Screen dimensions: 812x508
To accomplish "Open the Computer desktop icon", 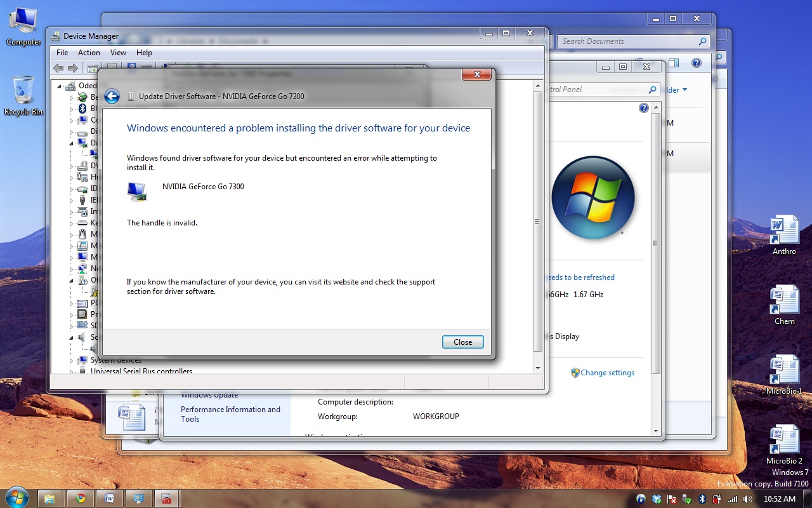I will tap(23, 27).
